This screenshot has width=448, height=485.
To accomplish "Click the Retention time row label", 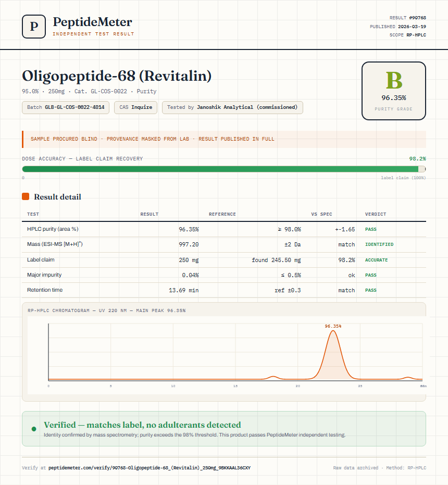I will tap(45, 290).
